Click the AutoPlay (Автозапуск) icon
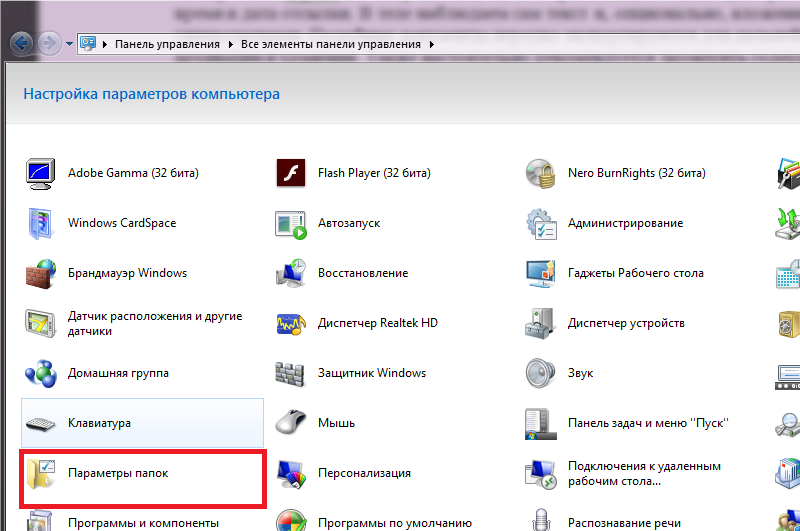800x531 pixels. pyautogui.click(x=291, y=224)
